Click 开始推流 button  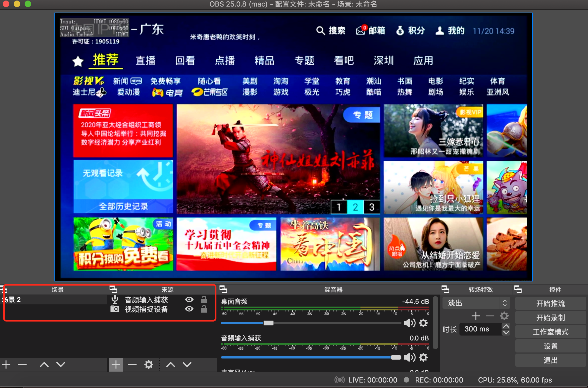[x=551, y=303]
